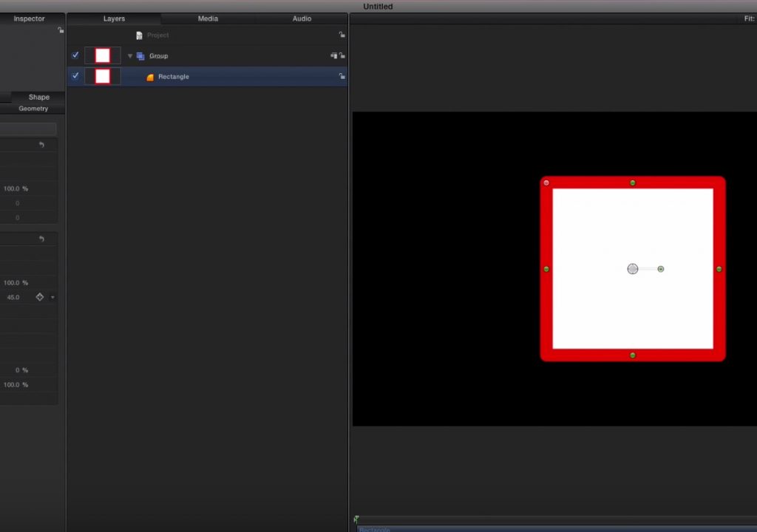Click the Project document icon
The width and height of the screenshot is (757, 532).
pyautogui.click(x=139, y=35)
